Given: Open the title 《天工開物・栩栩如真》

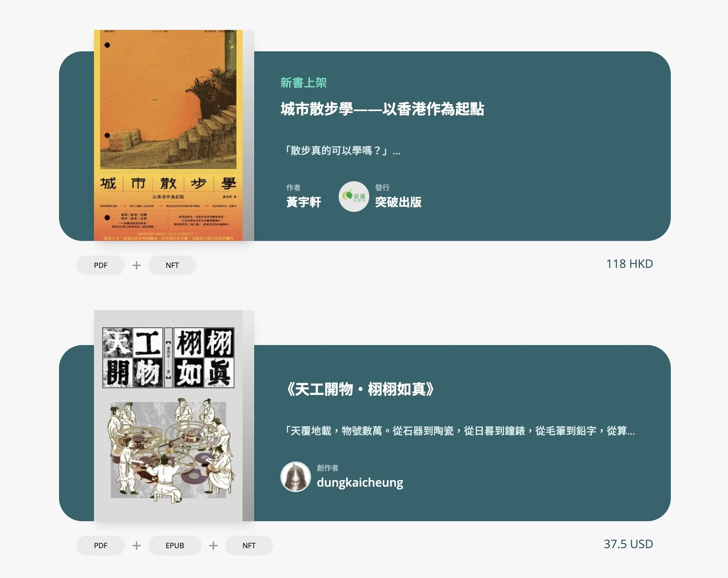Looking at the screenshot, I should pos(359,389).
